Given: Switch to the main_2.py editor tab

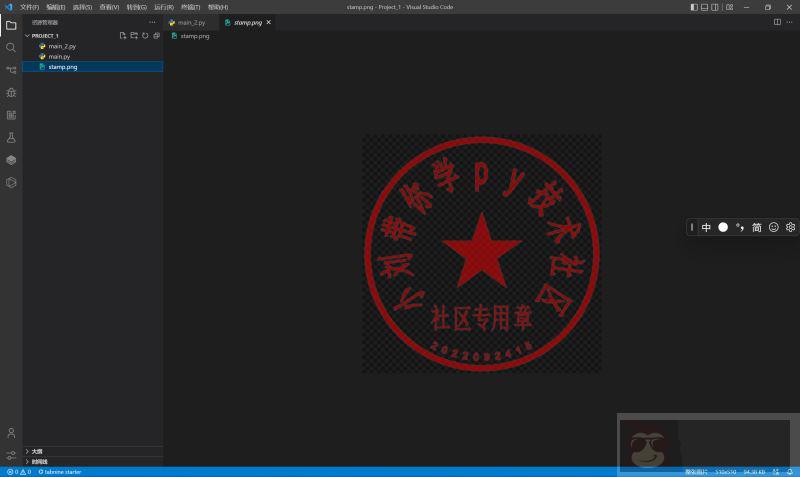Looking at the screenshot, I should point(192,22).
